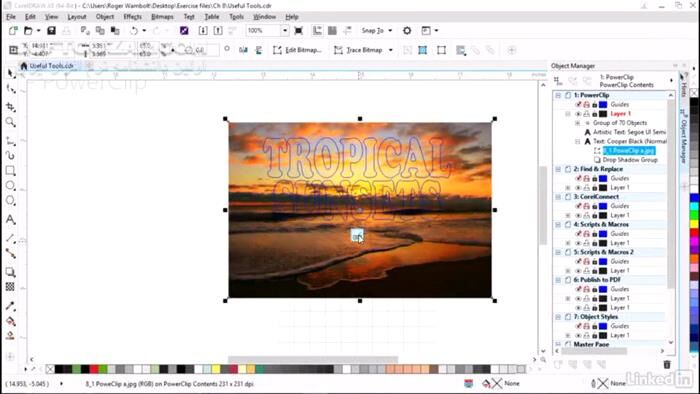This screenshot has height=394, width=700.
Task: Click the zoom percentage input field
Action: 263,30
